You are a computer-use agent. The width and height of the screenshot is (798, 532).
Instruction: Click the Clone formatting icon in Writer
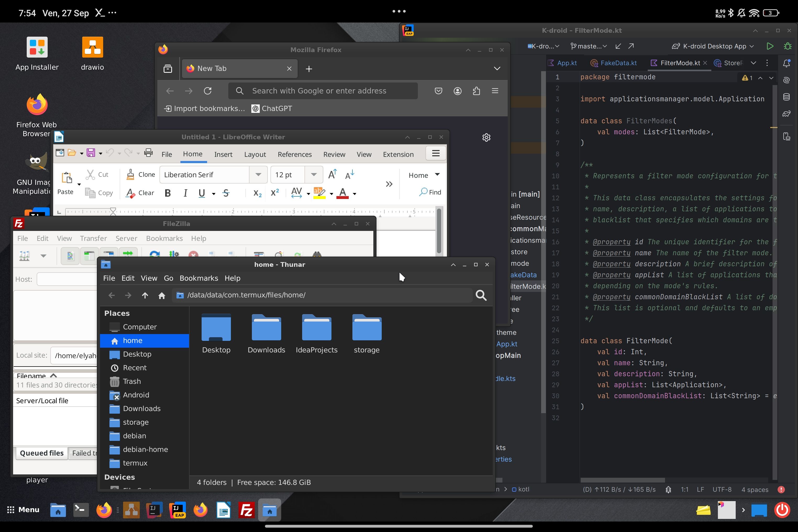pos(131,174)
